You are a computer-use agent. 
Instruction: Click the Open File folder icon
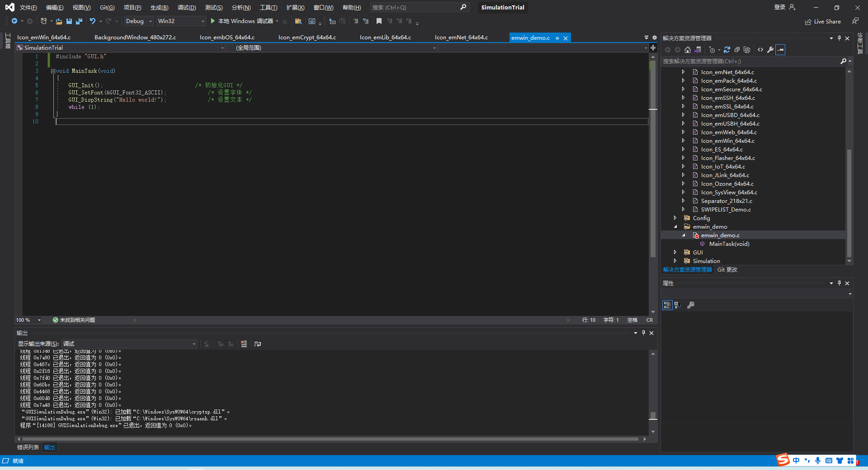click(59, 21)
